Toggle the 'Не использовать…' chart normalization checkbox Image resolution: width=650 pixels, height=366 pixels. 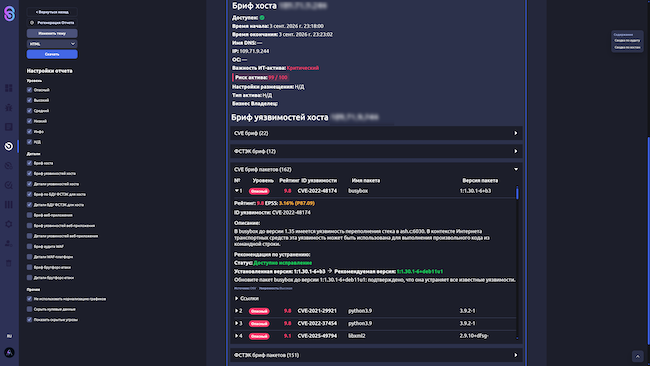pos(29,299)
